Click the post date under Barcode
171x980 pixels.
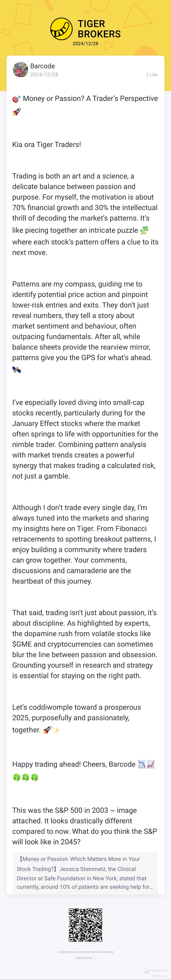click(x=44, y=75)
